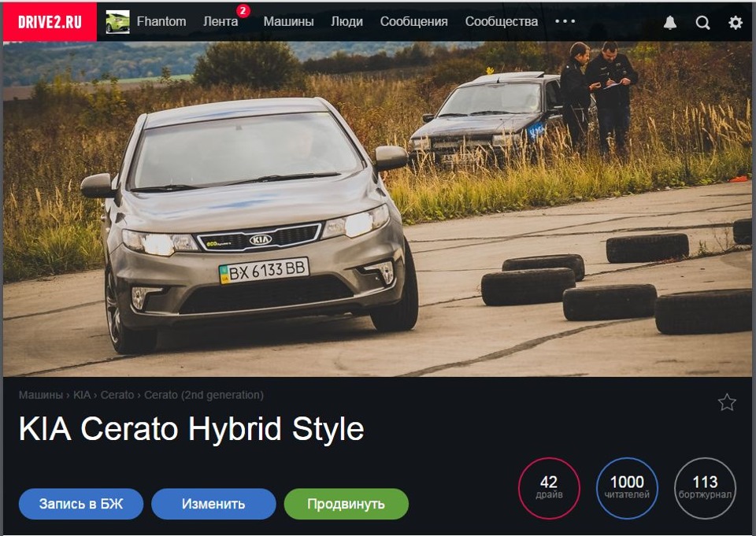Open the DRIVE2.RU home logo
Screen dimensions: 756x536
click(x=50, y=22)
